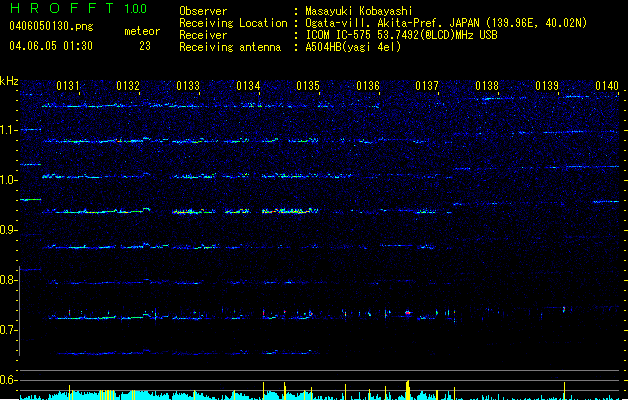The width and height of the screenshot is (629, 400).
Task: Click the red meteor echo spot near 0137
Action: coord(408,313)
